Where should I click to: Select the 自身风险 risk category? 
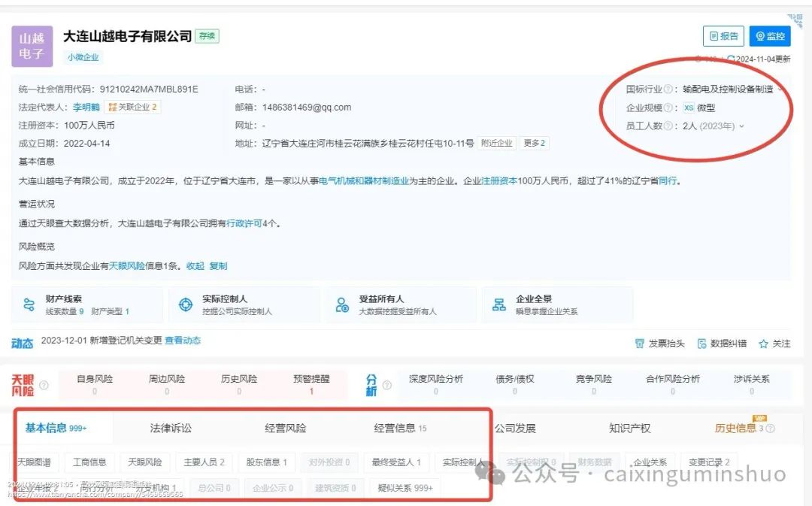tap(94, 384)
